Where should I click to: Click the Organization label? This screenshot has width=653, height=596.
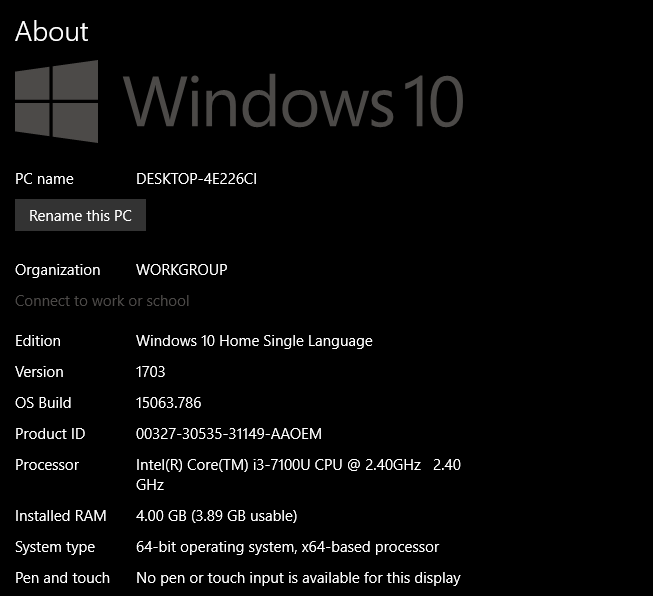coord(57,270)
